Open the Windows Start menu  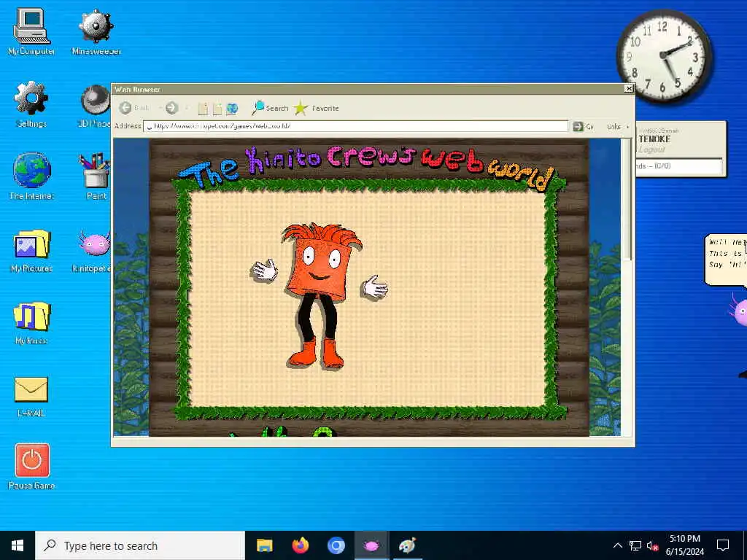point(18,545)
